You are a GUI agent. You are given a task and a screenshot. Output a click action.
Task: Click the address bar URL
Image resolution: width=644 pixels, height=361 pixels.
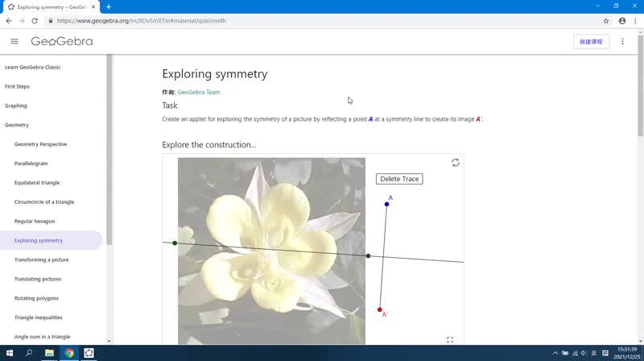142,21
